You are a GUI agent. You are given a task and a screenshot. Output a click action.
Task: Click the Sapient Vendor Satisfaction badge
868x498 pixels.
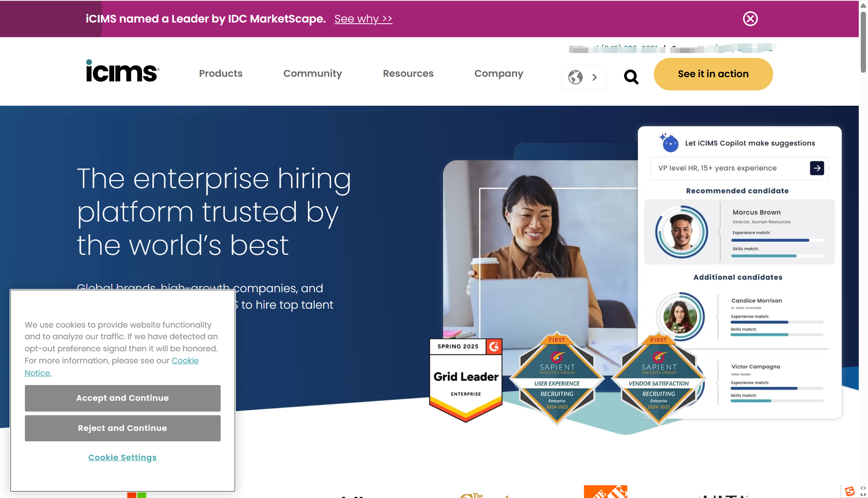coord(659,378)
